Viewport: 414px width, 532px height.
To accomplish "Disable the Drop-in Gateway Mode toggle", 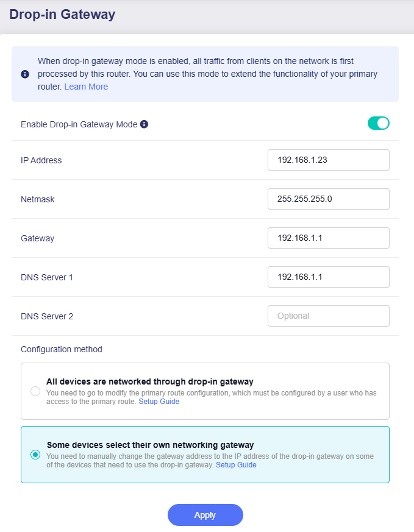I will point(379,123).
